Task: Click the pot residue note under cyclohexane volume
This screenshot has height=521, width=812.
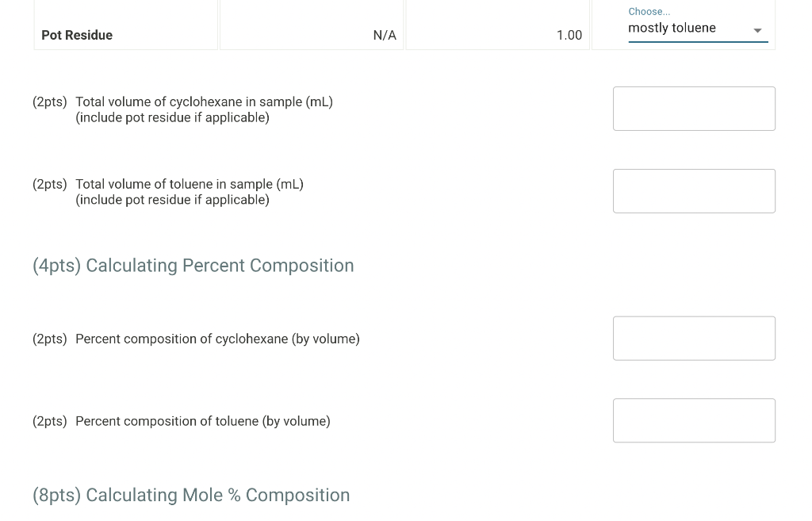Action: point(172,117)
